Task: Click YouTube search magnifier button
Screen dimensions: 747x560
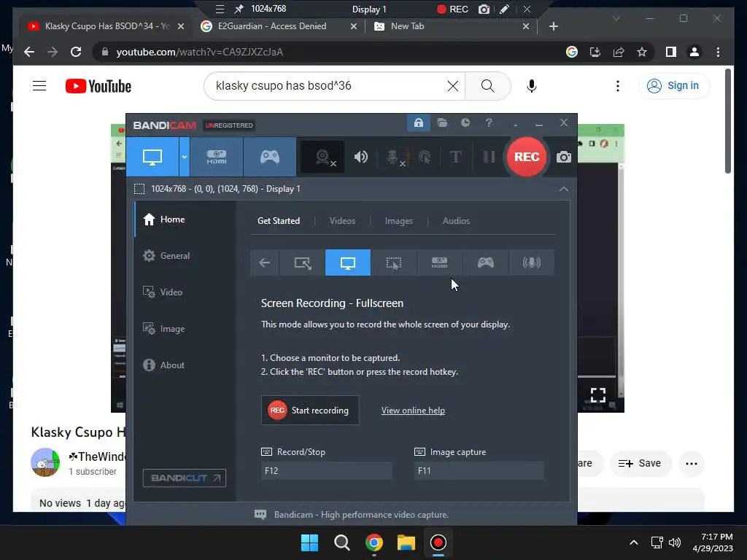Action: click(487, 86)
